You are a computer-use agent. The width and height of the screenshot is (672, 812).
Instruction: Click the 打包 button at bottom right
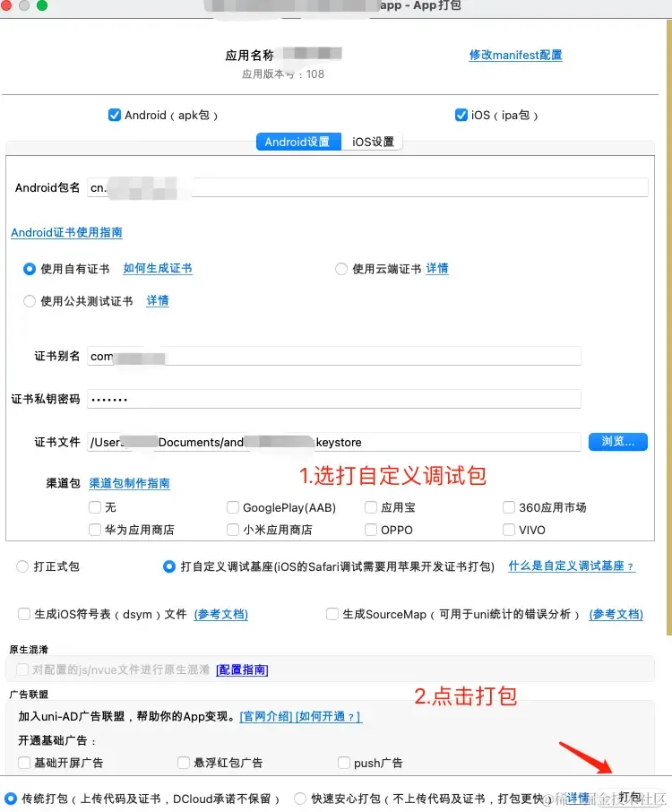[x=630, y=798]
